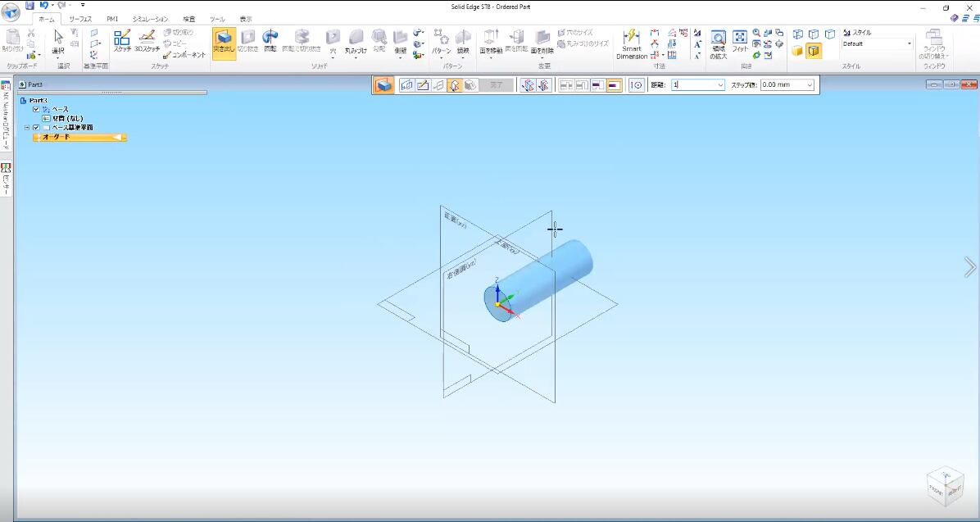
Task: Switch to the サーフェス ribbon tab
Action: 80,19
